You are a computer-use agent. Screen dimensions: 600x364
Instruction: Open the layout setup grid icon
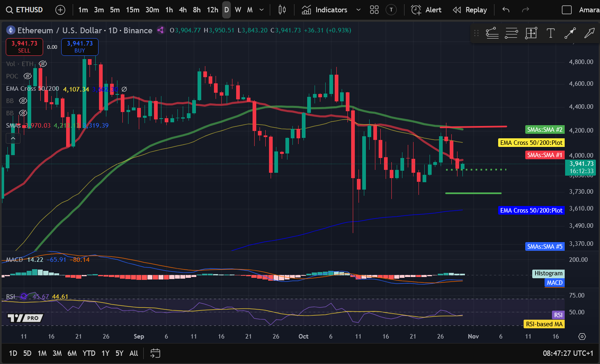click(374, 10)
